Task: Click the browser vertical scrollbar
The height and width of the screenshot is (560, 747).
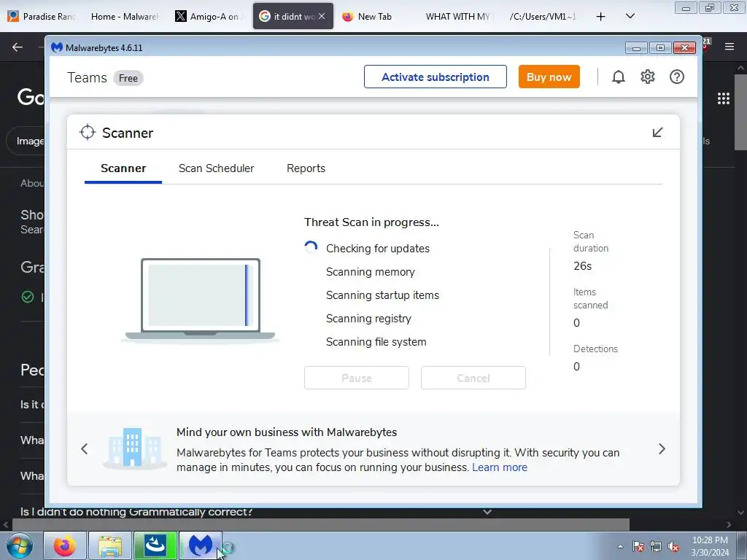Action: click(x=740, y=112)
